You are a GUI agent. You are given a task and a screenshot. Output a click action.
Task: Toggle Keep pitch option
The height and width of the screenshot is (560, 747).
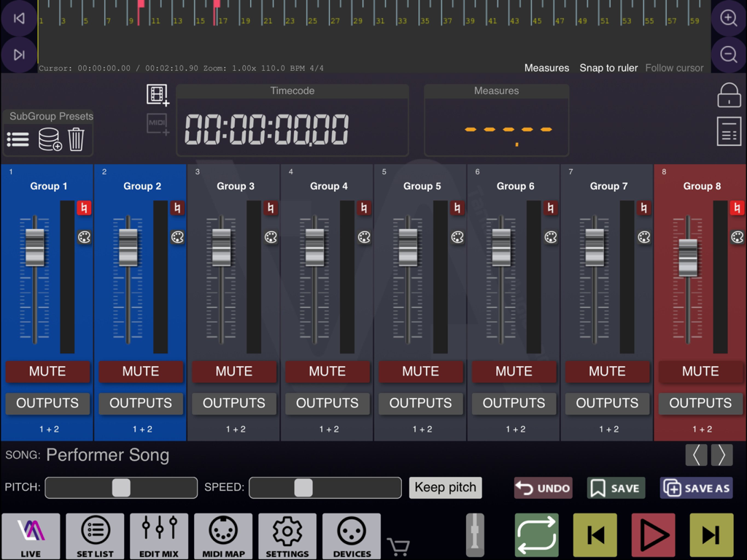445,487
